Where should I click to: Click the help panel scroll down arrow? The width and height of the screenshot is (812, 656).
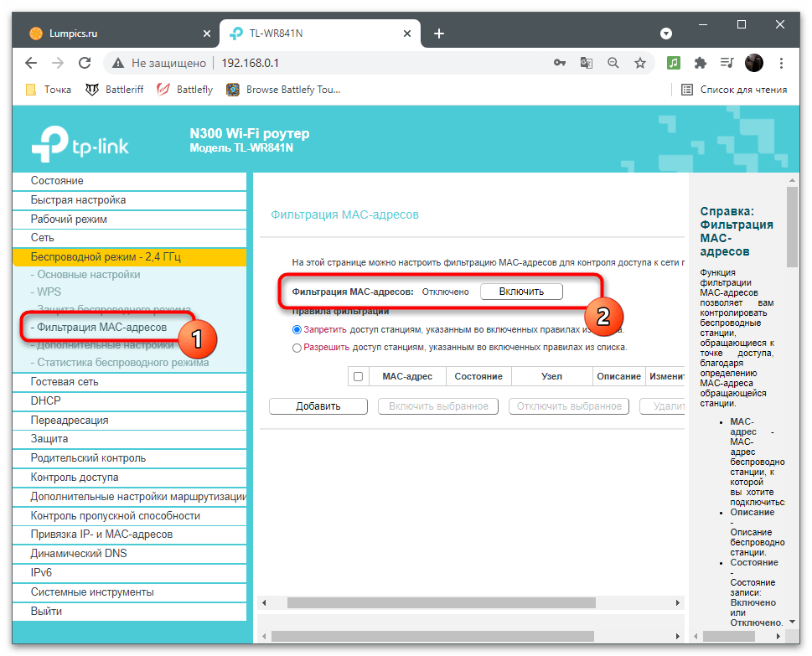click(793, 622)
